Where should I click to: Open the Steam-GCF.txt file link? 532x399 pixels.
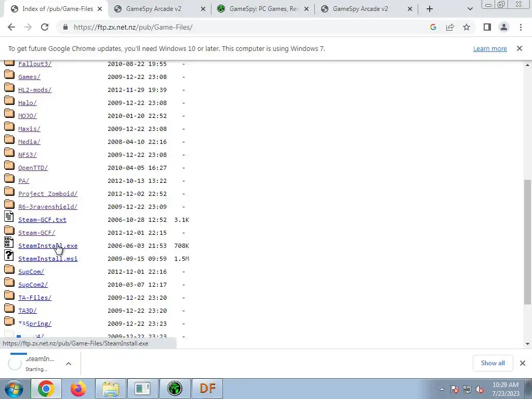pyautogui.click(x=43, y=220)
